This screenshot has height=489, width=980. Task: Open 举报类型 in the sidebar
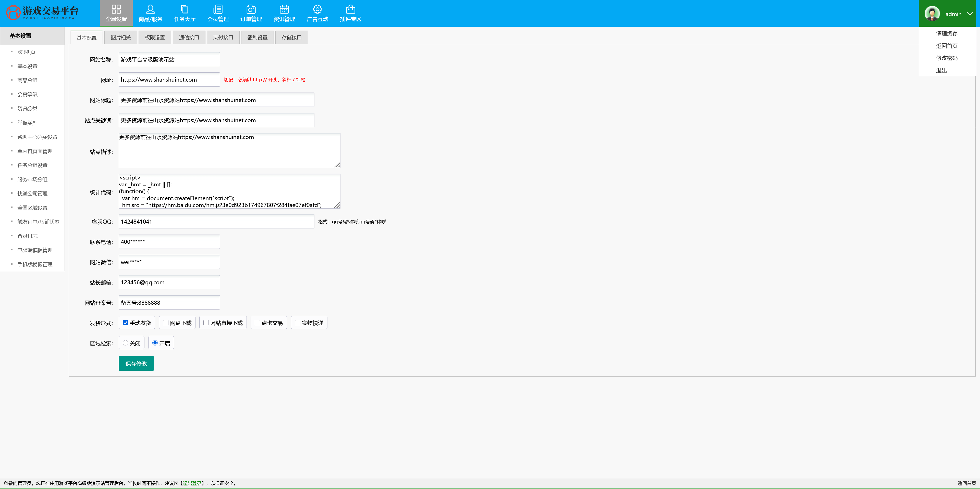pyautogui.click(x=27, y=123)
